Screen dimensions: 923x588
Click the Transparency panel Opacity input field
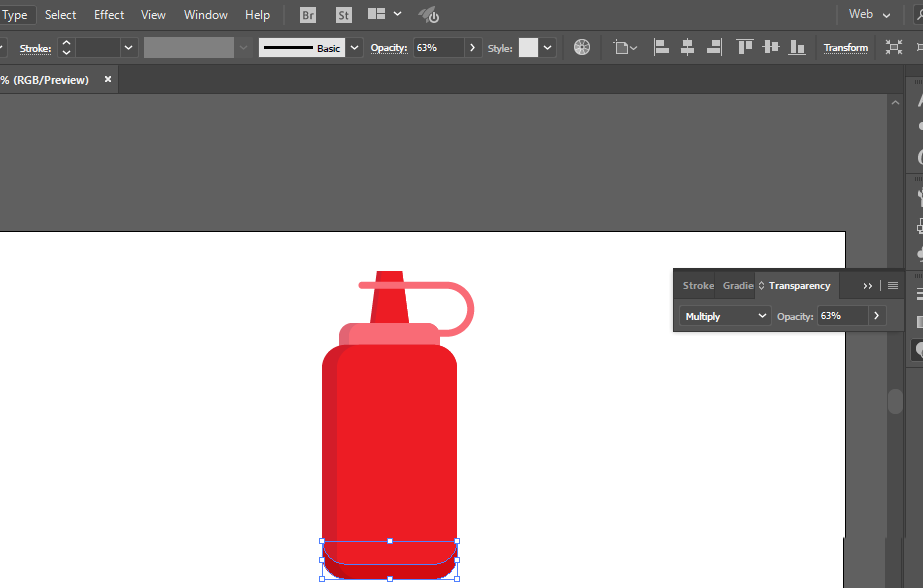tap(842, 316)
